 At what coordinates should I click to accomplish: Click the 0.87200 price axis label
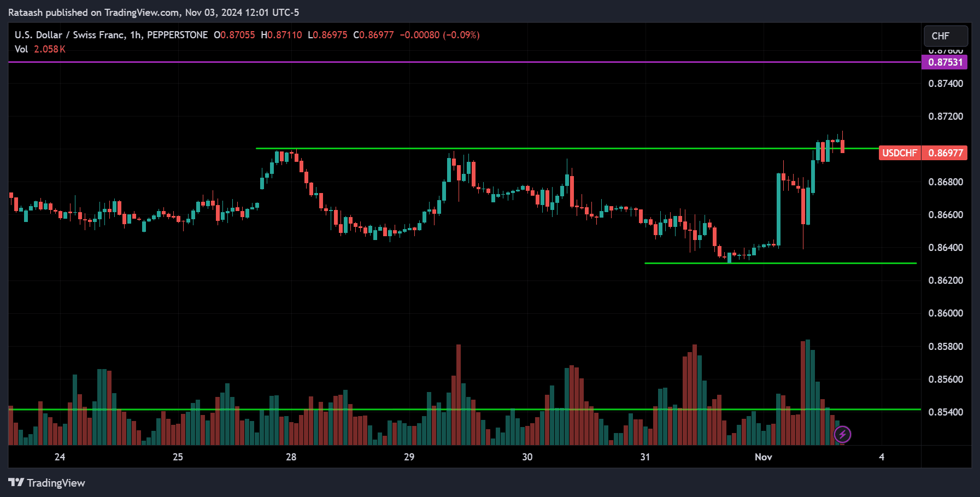pyautogui.click(x=946, y=116)
